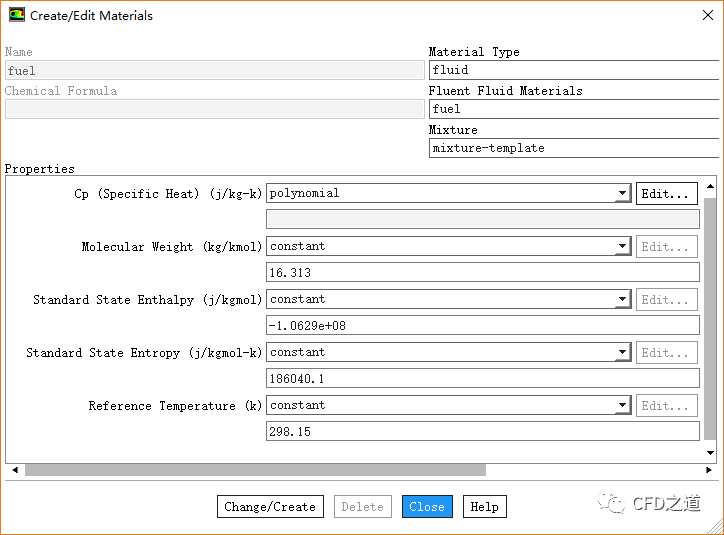Click the Close button
This screenshot has height=535, width=724.
click(x=427, y=507)
